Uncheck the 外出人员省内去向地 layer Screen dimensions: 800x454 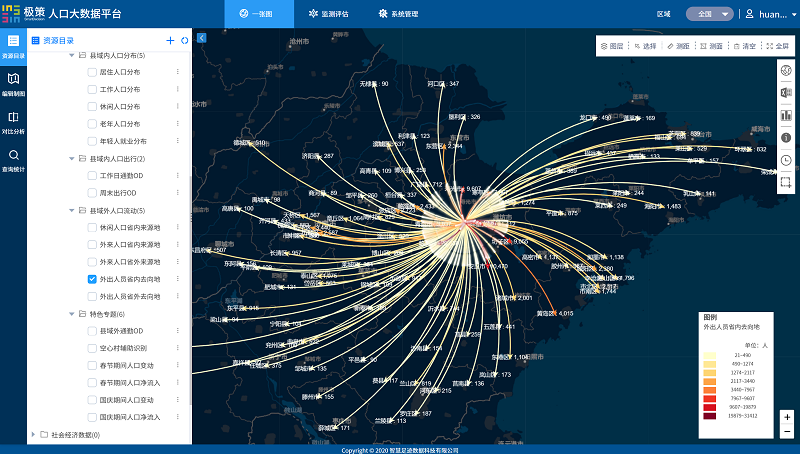pyautogui.click(x=92, y=279)
